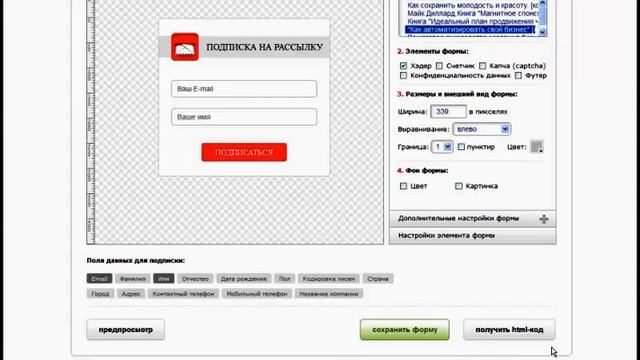
Task: Add the Название компании data field
Action: tap(329, 294)
